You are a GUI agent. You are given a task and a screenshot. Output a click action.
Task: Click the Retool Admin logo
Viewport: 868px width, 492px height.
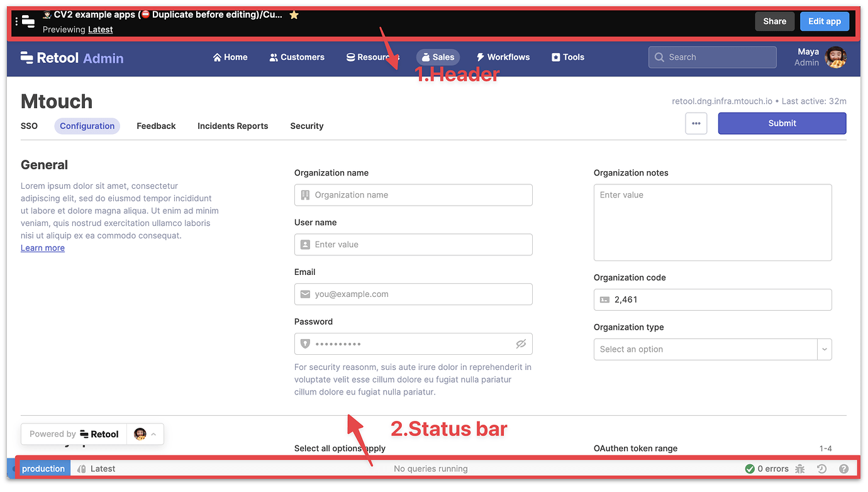(x=72, y=58)
